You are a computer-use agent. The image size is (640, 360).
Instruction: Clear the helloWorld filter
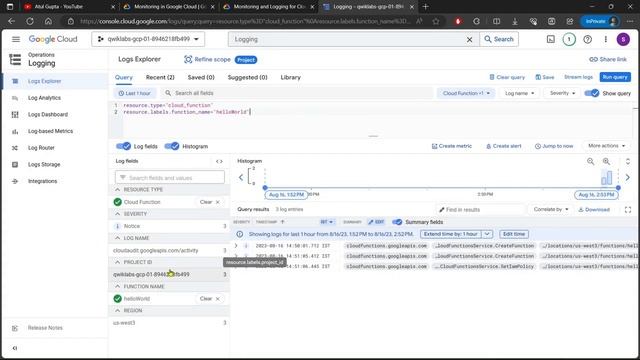[210, 299]
